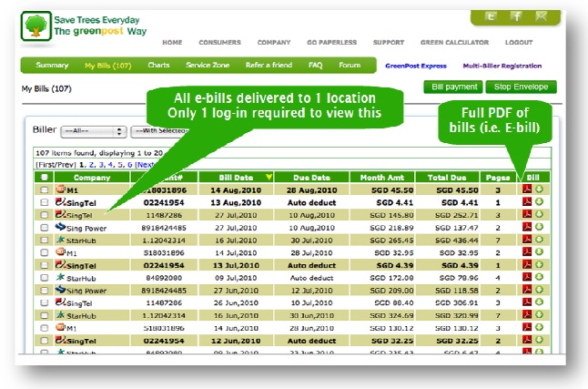Open the My Bills (107) tab
Viewport: 588px width, 389px height.
tap(108, 66)
